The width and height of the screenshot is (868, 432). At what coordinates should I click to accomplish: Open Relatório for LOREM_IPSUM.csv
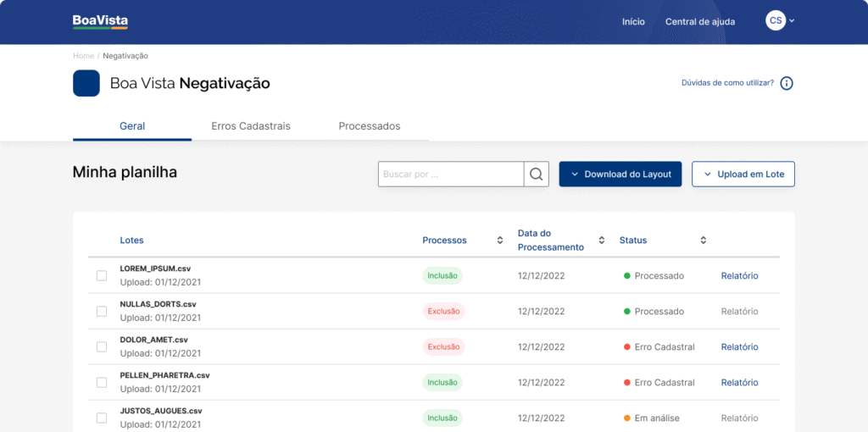[x=739, y=275]
